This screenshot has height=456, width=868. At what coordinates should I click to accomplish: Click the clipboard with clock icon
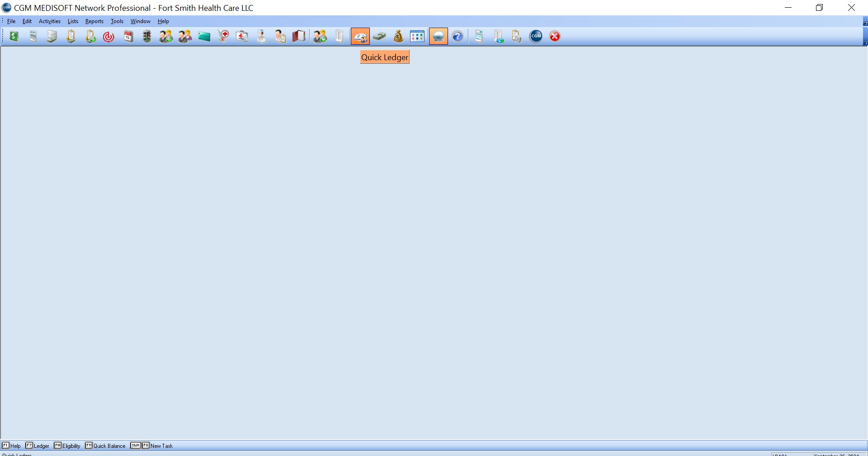point(517,36)
